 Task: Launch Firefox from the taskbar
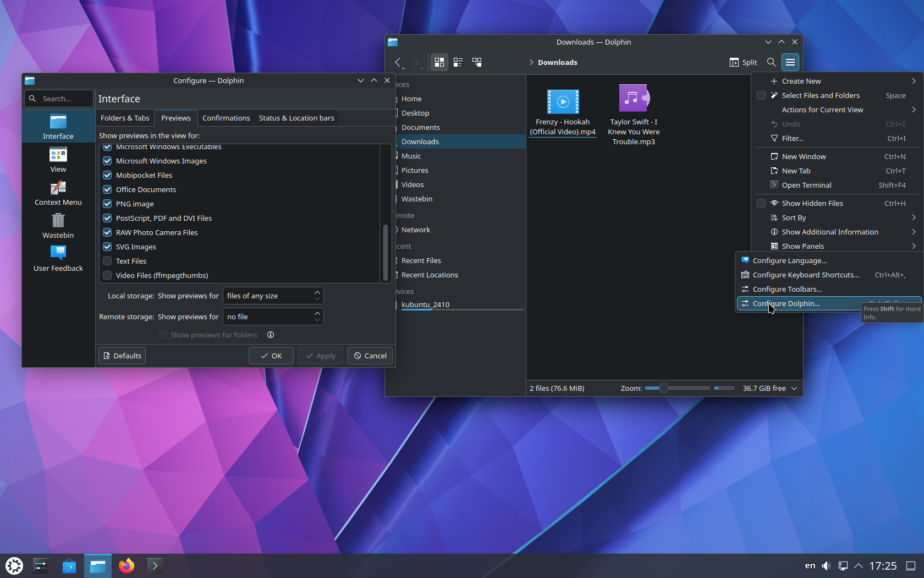click(x=127, y=565)
